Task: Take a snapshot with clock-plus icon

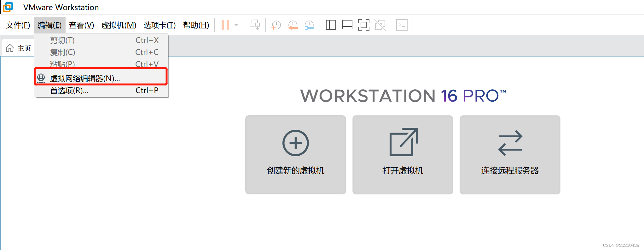Action: (x=276, y=25)
